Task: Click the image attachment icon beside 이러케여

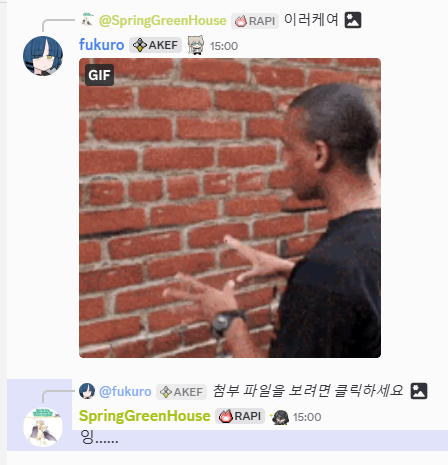Action: tap(353, 20)
